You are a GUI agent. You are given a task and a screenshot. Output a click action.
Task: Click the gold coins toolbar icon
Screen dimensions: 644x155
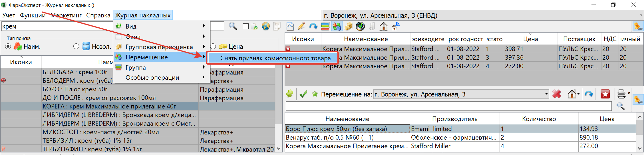tap(348, 27)
